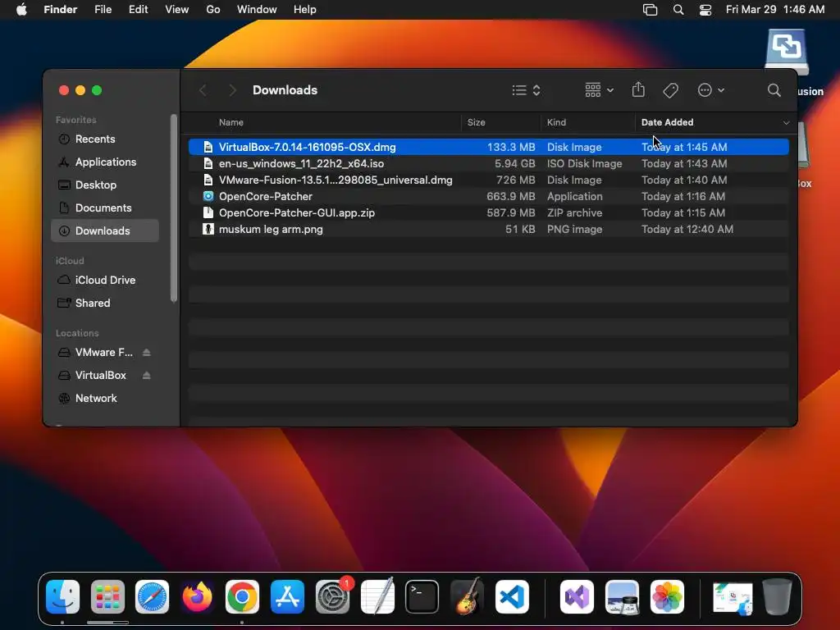
Task: Select iCloud Drive in the sidebar
Action: click(105, 281)
